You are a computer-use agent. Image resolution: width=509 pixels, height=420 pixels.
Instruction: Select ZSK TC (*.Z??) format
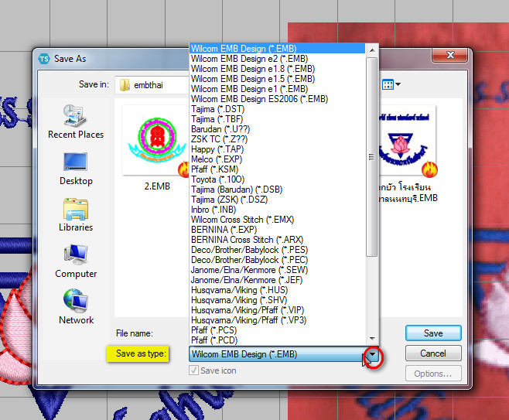click(278, 139)
